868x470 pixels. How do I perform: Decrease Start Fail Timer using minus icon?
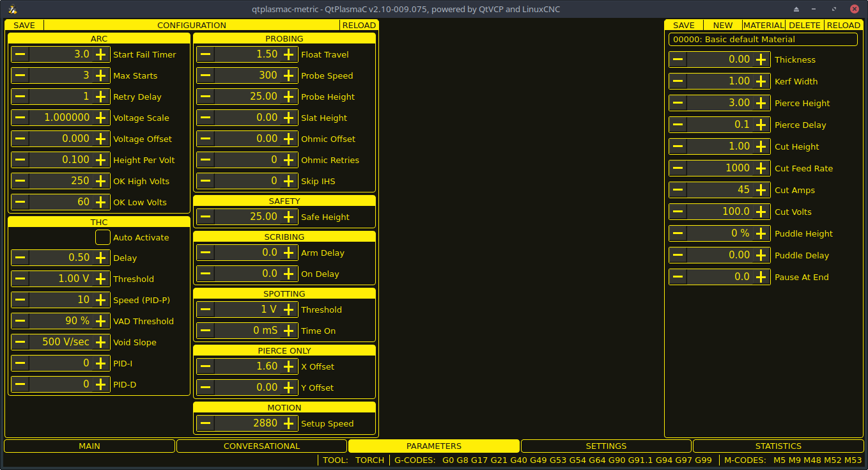[x=20, y=54]
